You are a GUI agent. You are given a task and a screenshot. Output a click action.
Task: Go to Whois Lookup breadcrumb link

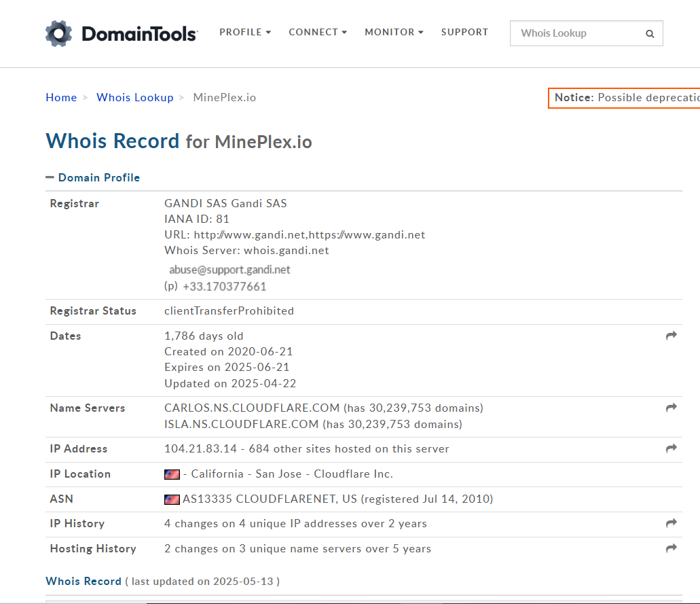point(135,97)
